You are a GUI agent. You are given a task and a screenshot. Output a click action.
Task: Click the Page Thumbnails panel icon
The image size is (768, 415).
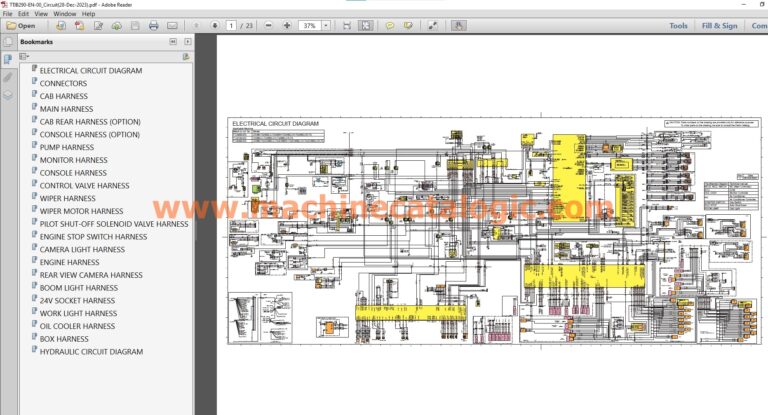point(8,42)
